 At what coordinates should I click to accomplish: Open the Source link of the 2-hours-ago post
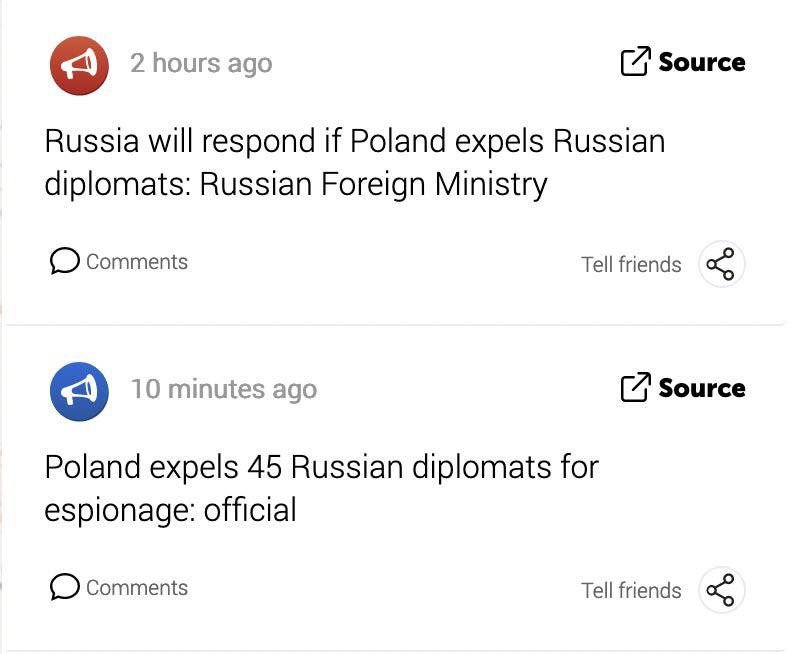click(701, 62)
